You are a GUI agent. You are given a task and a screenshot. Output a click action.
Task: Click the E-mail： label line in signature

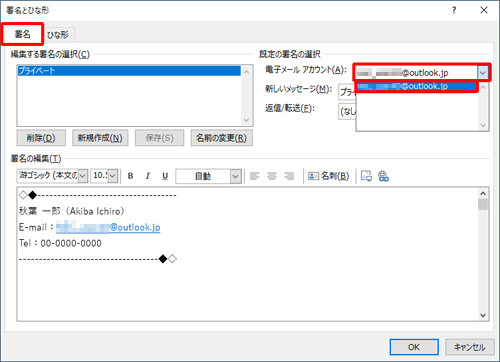[36, 227]
